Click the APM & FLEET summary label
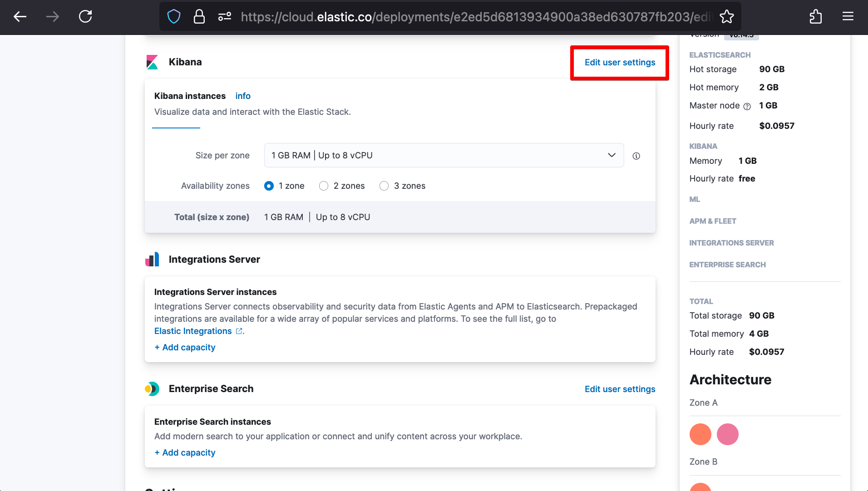Image resolution: width=868 pixels, height=491 pixels. [x=713, y=221]
